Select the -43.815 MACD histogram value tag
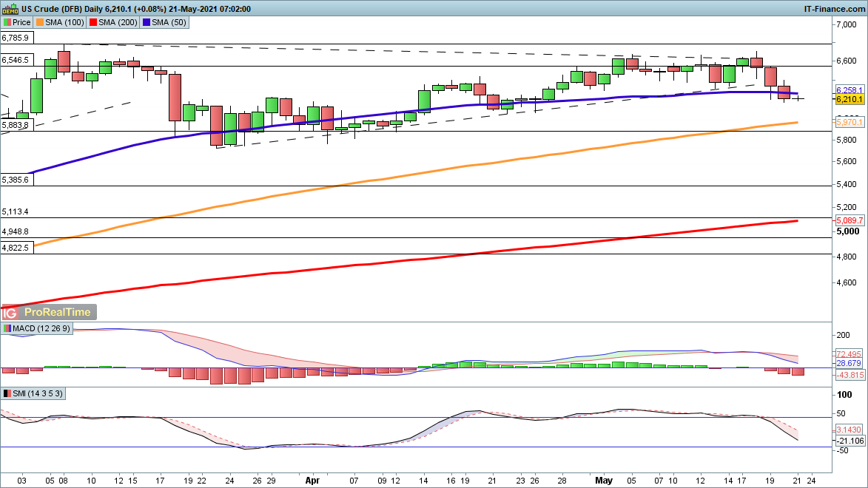Screen dimensions: 868x488 [850, 376]
